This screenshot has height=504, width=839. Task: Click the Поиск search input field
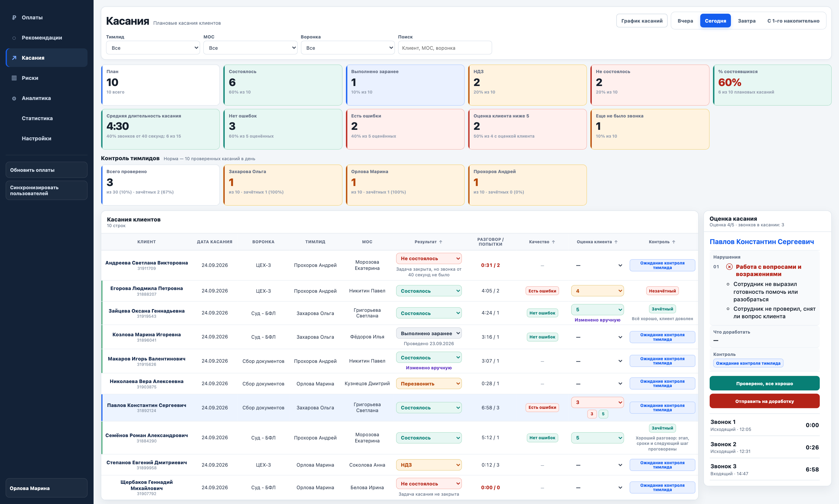click(x=445, y=48)
